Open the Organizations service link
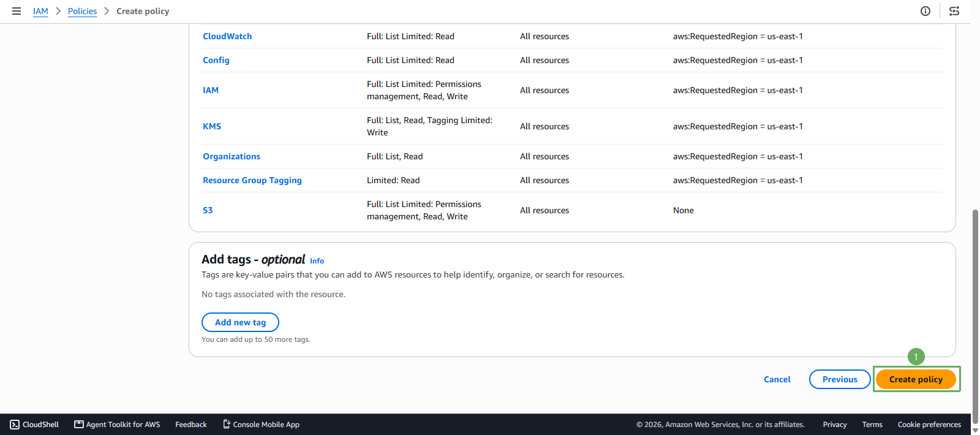The width and height of the screenshot is (980, 435). click(232, 156)
